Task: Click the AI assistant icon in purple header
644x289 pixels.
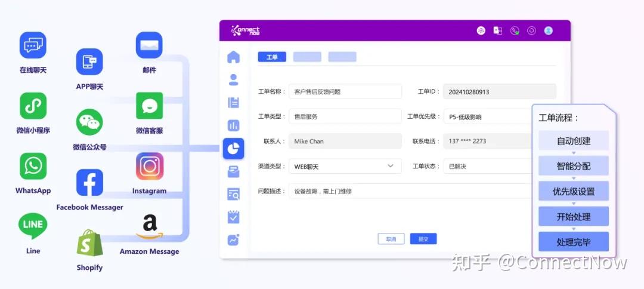Action: [x=481, y=30]
